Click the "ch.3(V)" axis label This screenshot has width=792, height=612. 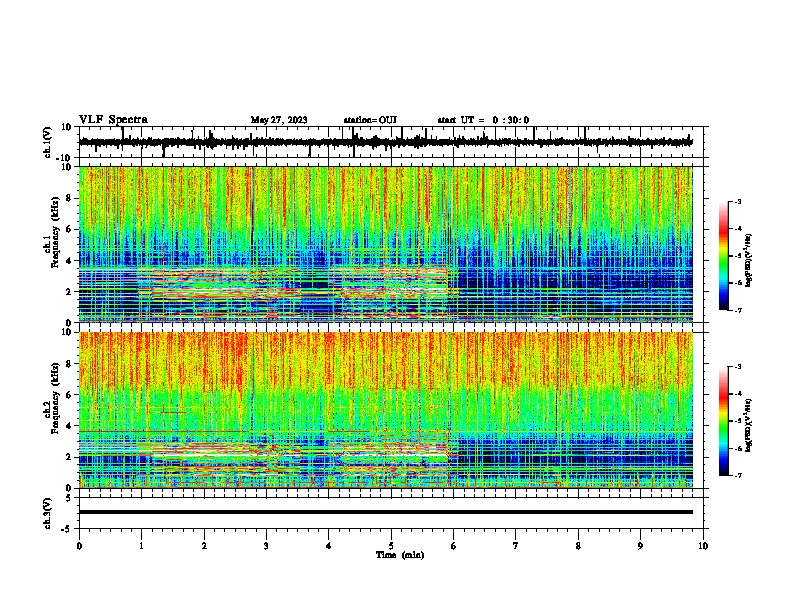pos(48,514)
